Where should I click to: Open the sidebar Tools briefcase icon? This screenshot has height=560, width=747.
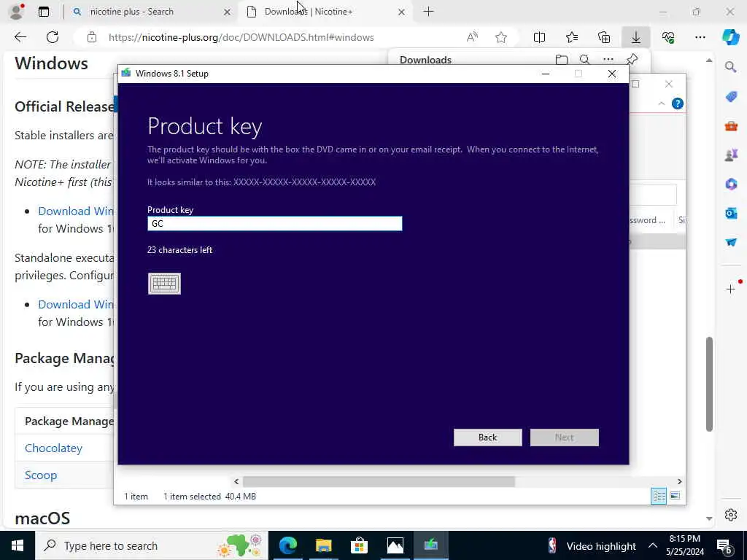[x=731, y=126]
